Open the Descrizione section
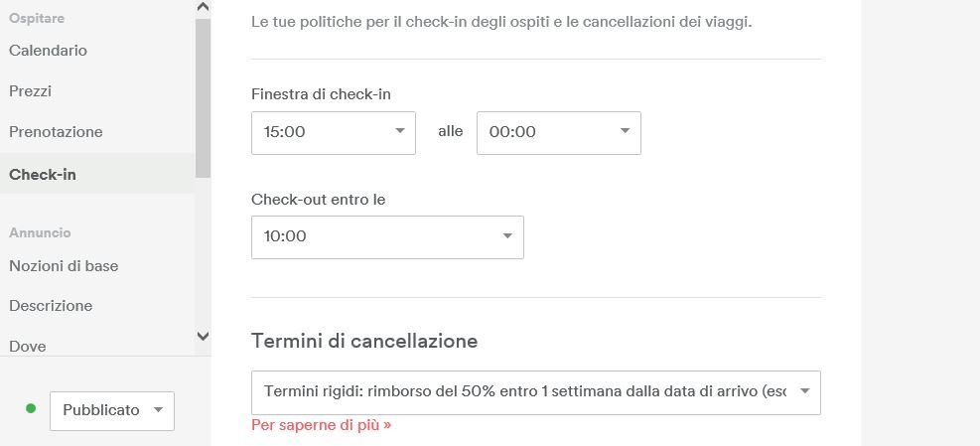Viewport: 980px width, 446px height. point(51,306)
